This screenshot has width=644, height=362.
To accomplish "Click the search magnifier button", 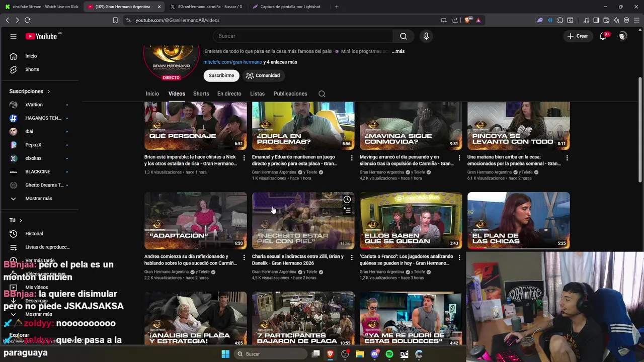I will pos(404,36).
